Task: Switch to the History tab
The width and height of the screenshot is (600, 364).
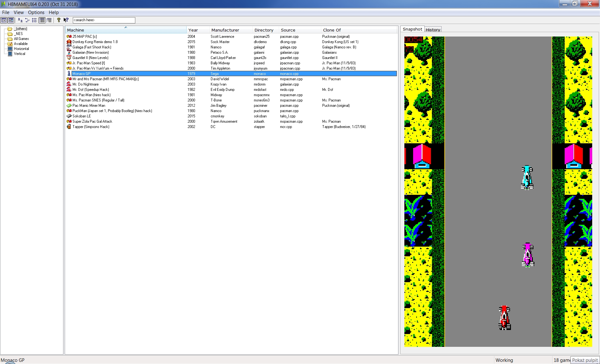Action: point(433,30)
